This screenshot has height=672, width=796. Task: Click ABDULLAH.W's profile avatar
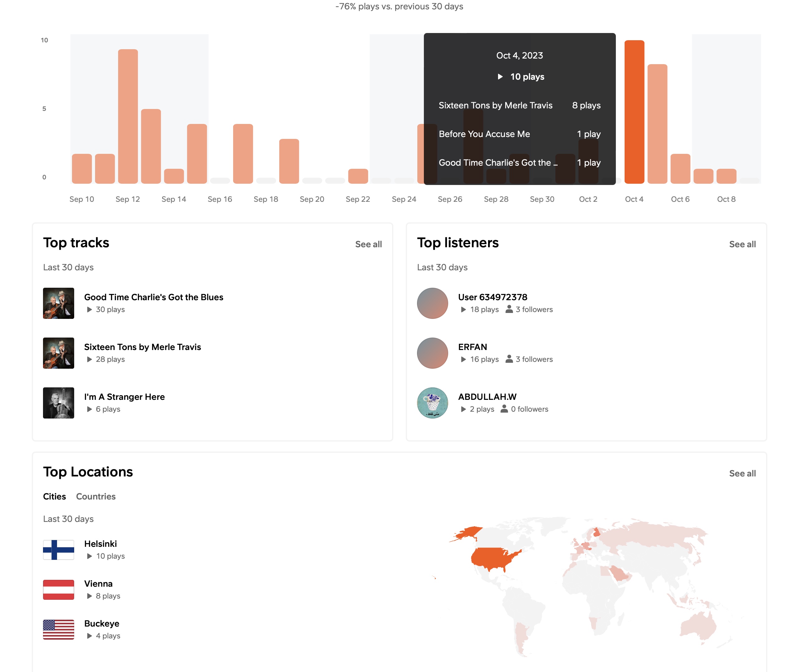click(x=432, y=403)
